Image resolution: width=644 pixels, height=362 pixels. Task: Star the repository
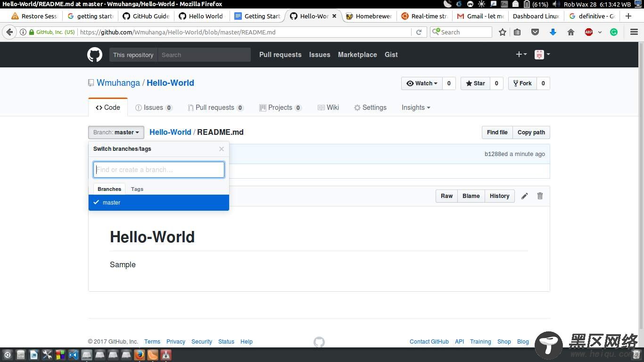tap(475, 83)
